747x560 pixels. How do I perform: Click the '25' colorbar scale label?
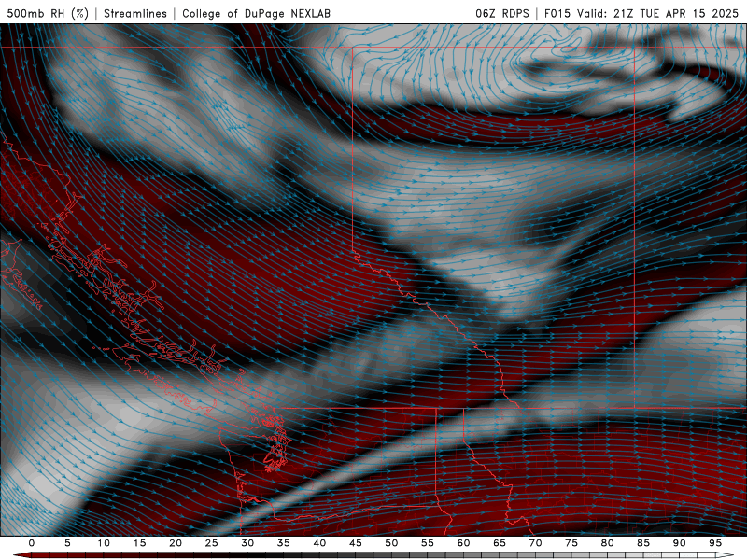tap(212, 543)
